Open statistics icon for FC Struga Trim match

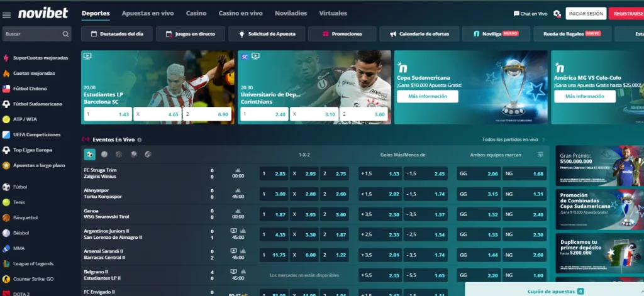tap(238, 170)
